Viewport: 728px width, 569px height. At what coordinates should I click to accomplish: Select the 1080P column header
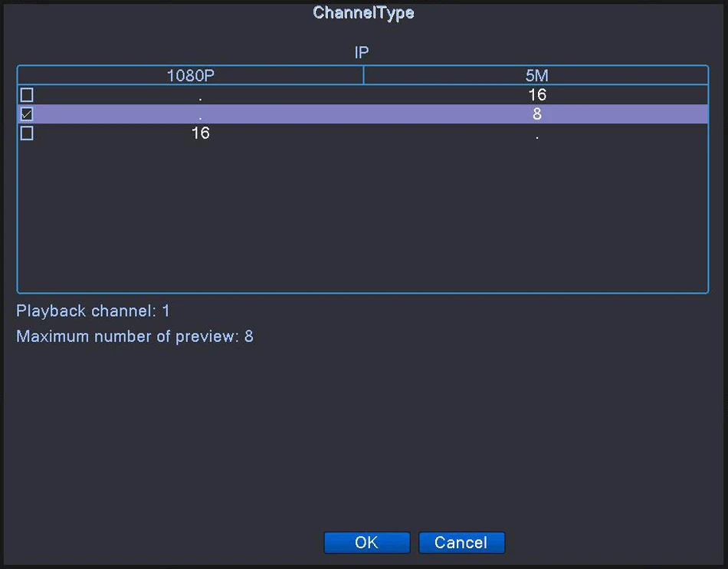pos(190,75)
